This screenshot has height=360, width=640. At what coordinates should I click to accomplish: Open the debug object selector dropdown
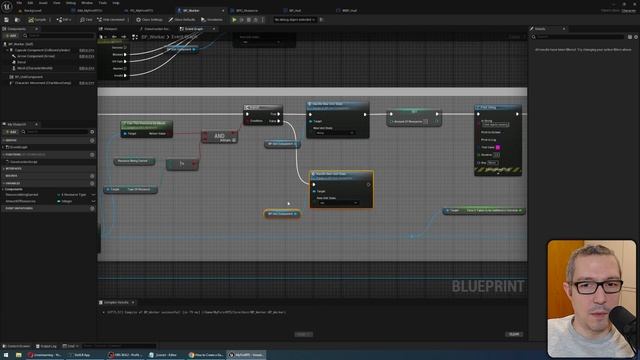pyautogui.click(x=295, y=20)
